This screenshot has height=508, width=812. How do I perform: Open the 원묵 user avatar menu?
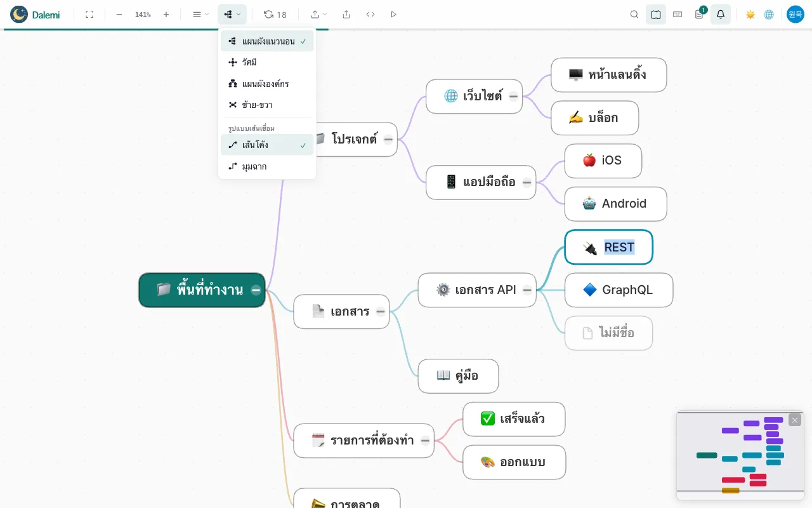(x=796, y=14)
